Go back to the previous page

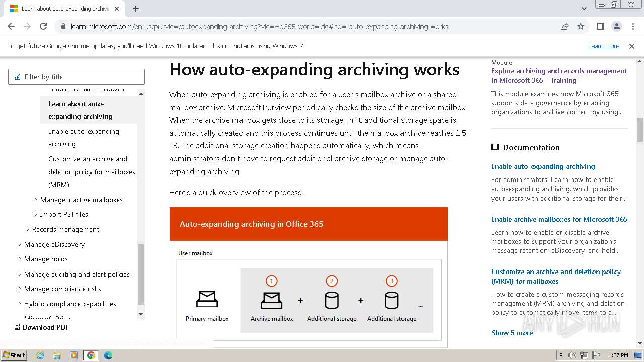(x=11, y=26)
